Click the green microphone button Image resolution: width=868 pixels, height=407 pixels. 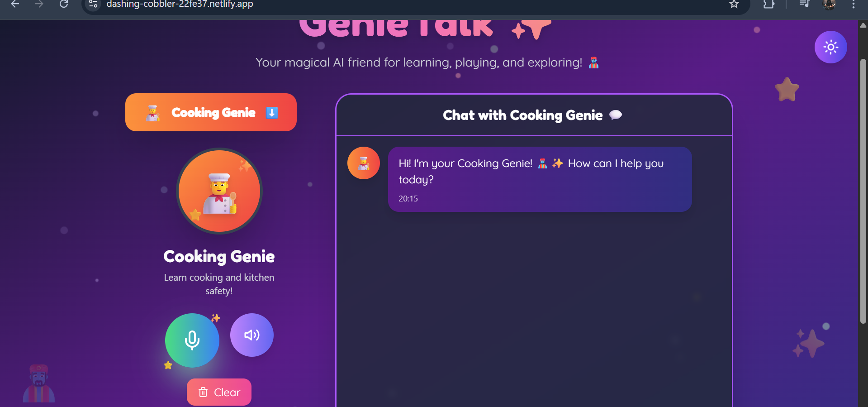(x=192, y=340)
